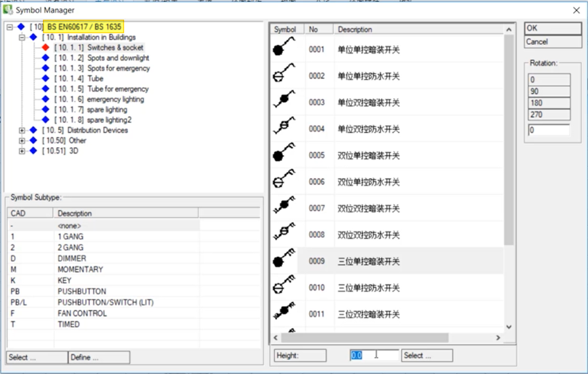Select Spots and downlight tree item

102,58
